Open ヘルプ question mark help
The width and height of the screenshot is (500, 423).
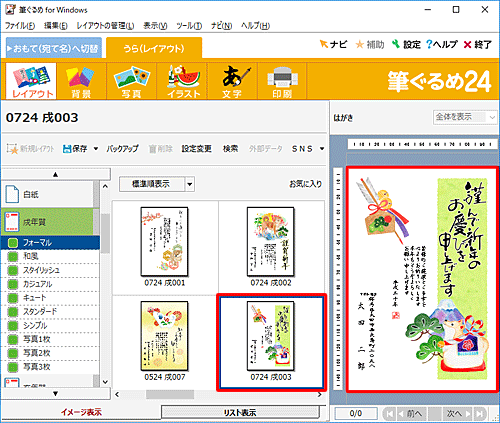pyautogui.click(x=429, y=44)
